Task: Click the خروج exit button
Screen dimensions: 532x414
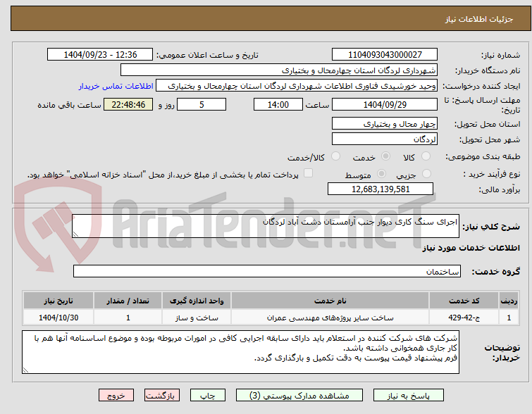Action: [x=116, y=396]
